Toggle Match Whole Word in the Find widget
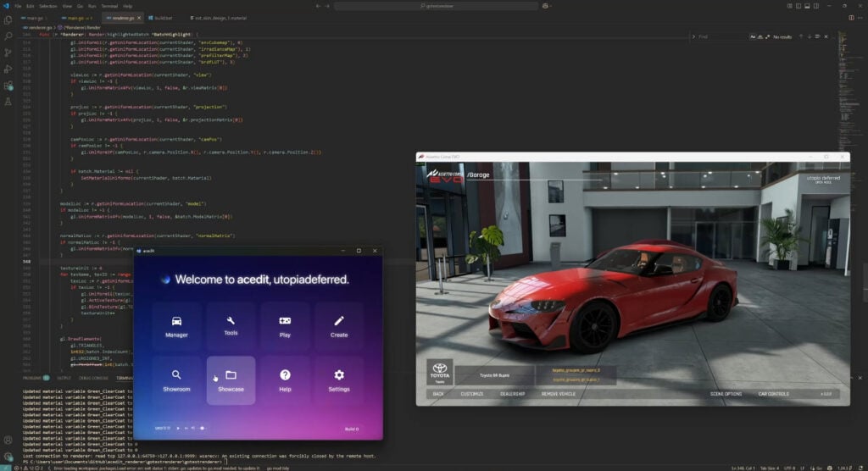 [x=759, y=36]
